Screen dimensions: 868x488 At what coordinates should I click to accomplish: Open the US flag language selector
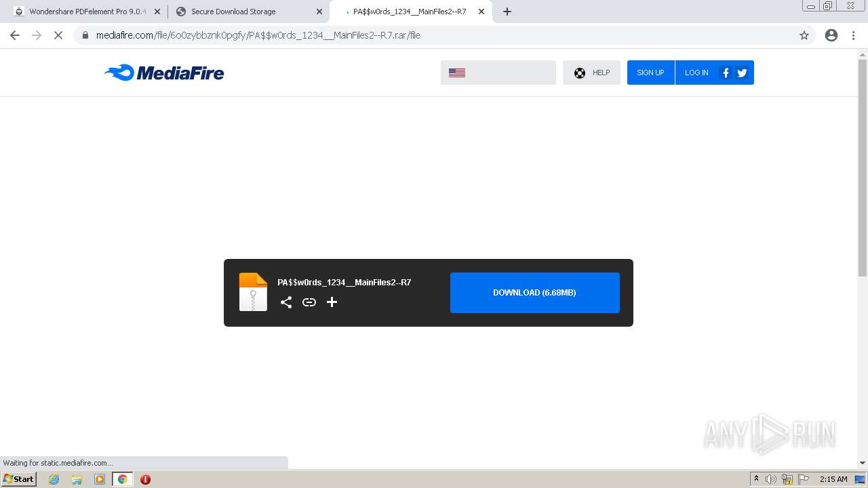pos(498,73)
